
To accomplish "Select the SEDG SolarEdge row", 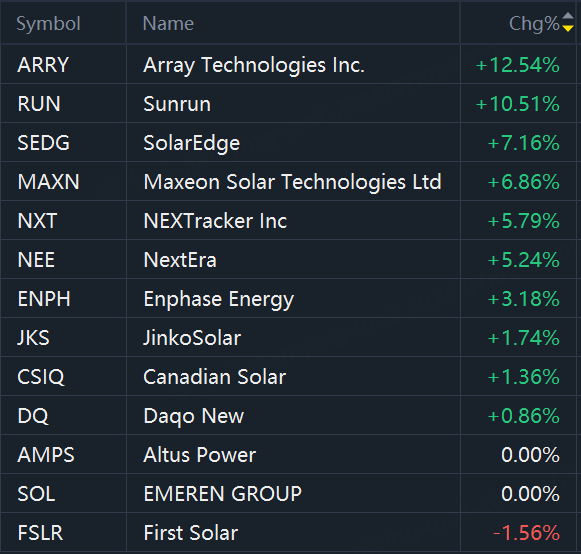I will click(288, 142).
